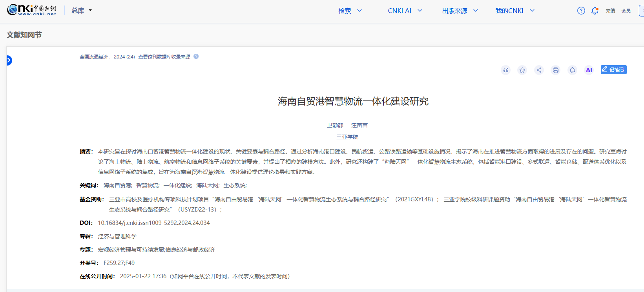Favorite this article with star icon

pos(522,70)
